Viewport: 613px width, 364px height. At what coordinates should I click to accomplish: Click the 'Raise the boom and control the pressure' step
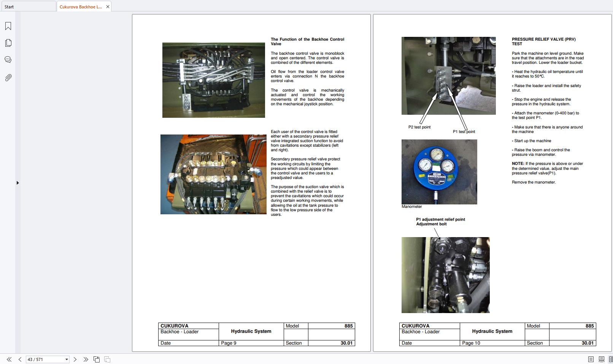(541, 152)
